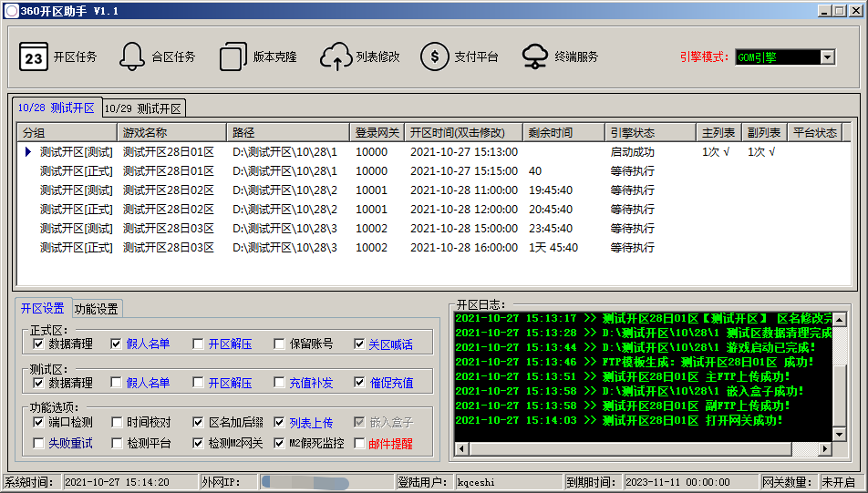Click the 分组 column header
Image resolution: width=868 pixels, height=493 pixels.
[67, 133]
